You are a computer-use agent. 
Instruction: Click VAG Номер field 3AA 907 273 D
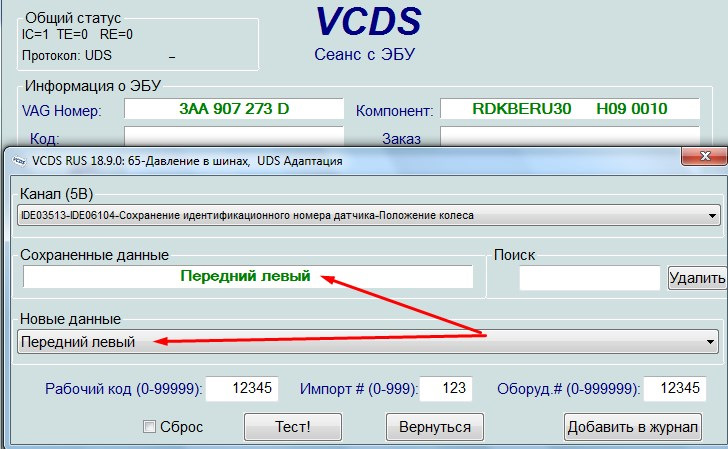(234, 109)
